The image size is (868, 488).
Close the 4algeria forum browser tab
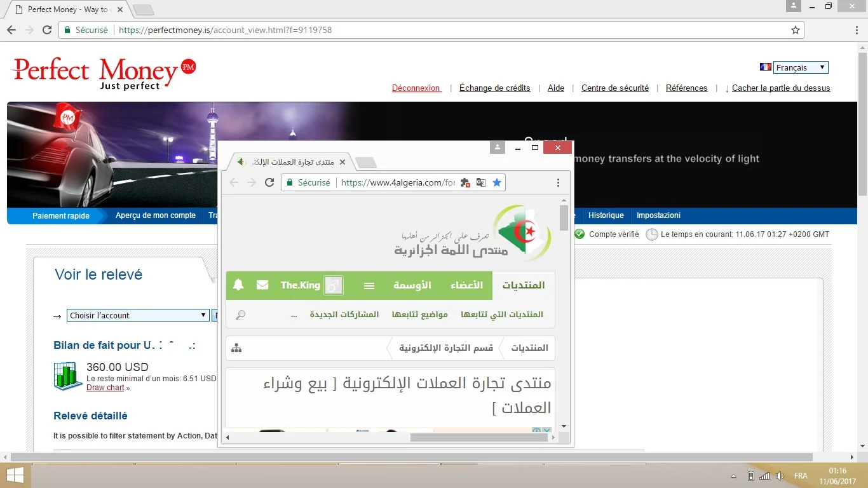[x=342, y=162]
